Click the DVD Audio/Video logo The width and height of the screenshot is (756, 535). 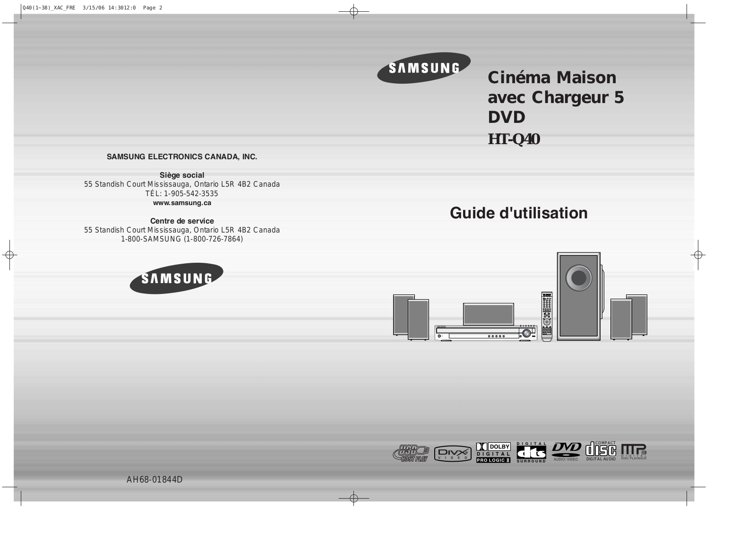pyautogui.click(x=566, y=452)
